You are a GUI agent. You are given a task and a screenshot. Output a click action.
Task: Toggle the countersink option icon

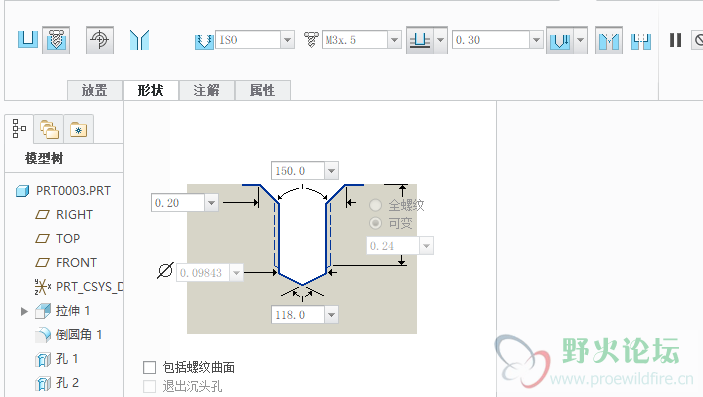pos(609,41)
